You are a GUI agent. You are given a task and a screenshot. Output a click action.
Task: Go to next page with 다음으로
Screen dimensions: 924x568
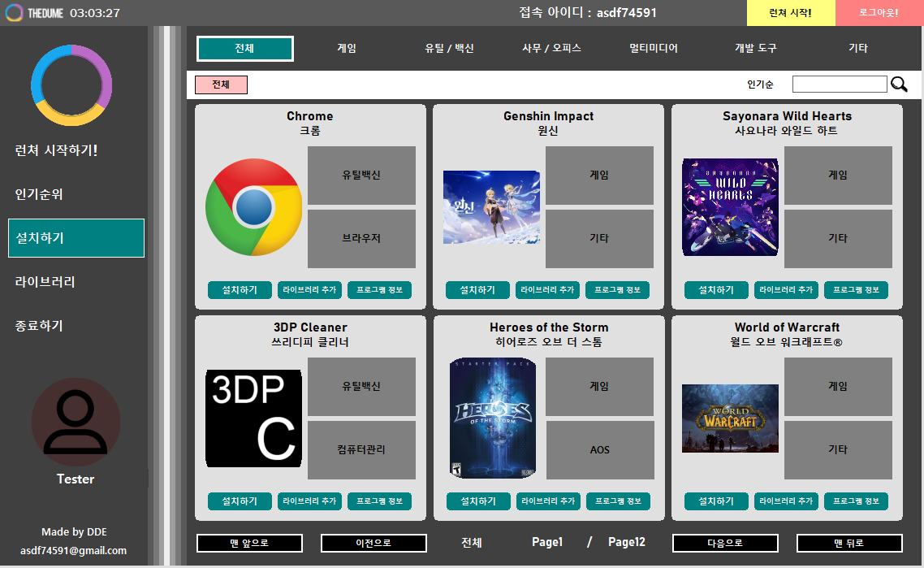pos(725,544)
